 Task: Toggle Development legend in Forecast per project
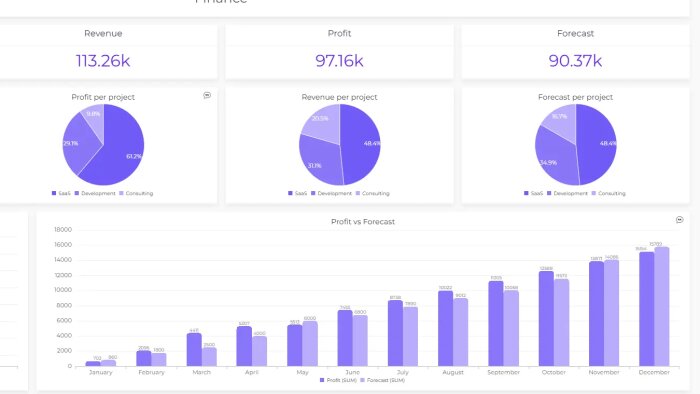pyautogui.click(x=567, y=193)
